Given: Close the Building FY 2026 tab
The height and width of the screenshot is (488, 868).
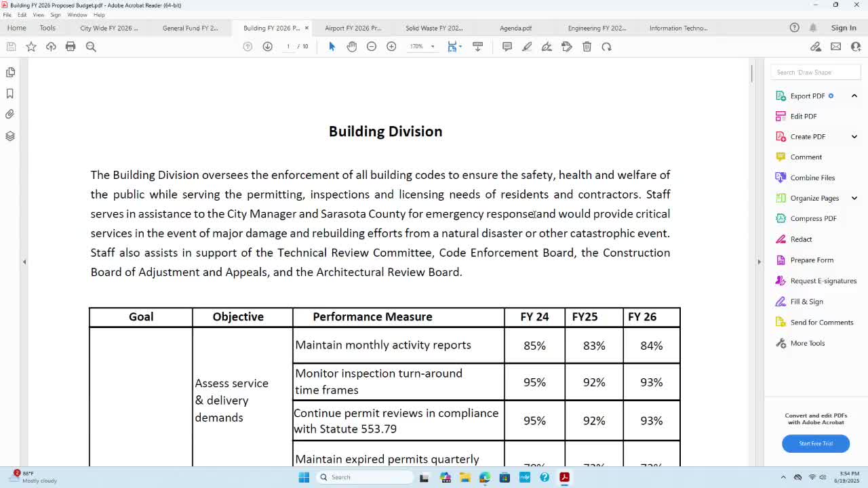Looking at the screenshot, I should coord(307,28).
